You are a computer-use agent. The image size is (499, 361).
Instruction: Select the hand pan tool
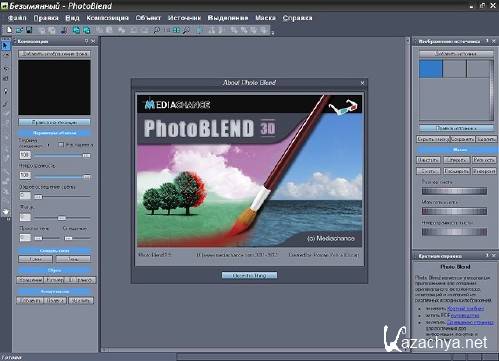click(6, 212)
